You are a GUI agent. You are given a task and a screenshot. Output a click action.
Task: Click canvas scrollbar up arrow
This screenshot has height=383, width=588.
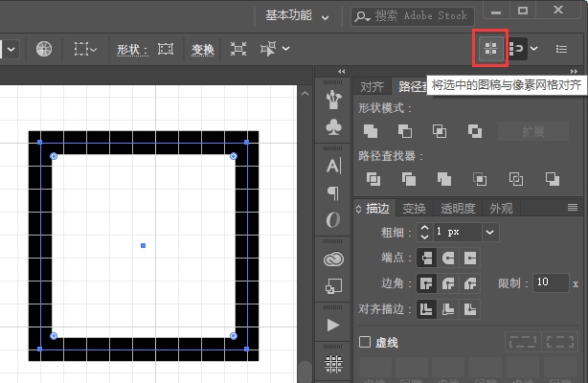click(x=305, y=94)
